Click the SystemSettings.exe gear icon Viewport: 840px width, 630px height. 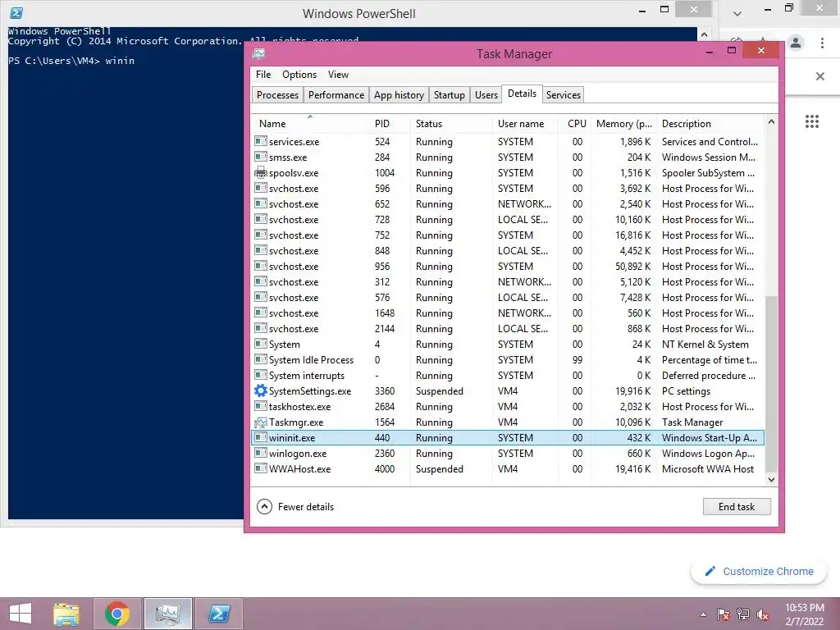[x=261, y=390]
